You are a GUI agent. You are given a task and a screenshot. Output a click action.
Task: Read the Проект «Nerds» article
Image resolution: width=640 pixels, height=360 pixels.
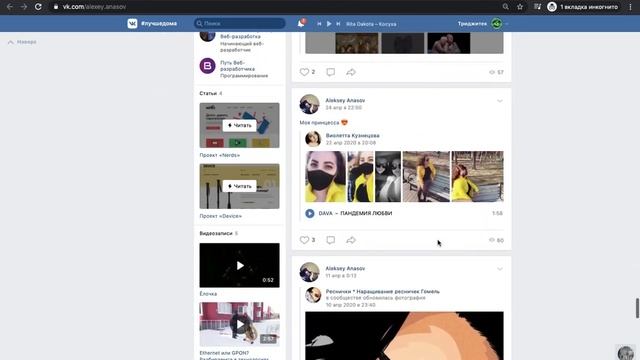pos(240,125)
